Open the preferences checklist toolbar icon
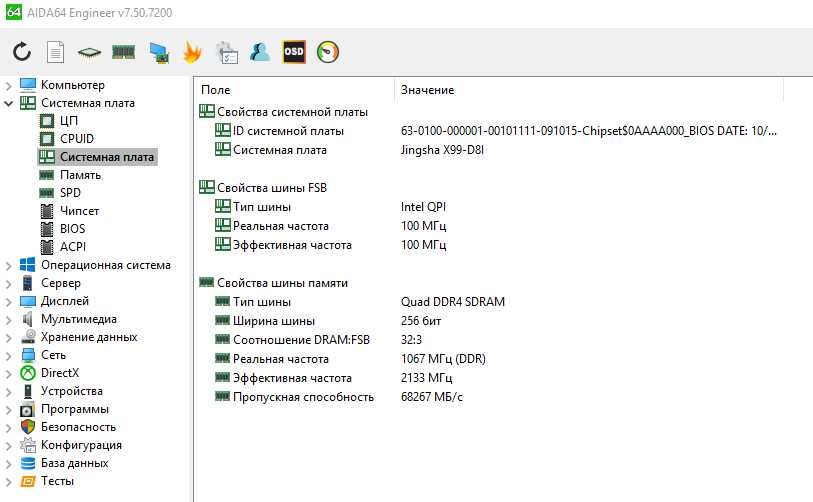The height and width of the screenshot is (502, 813). coord(227,52)
